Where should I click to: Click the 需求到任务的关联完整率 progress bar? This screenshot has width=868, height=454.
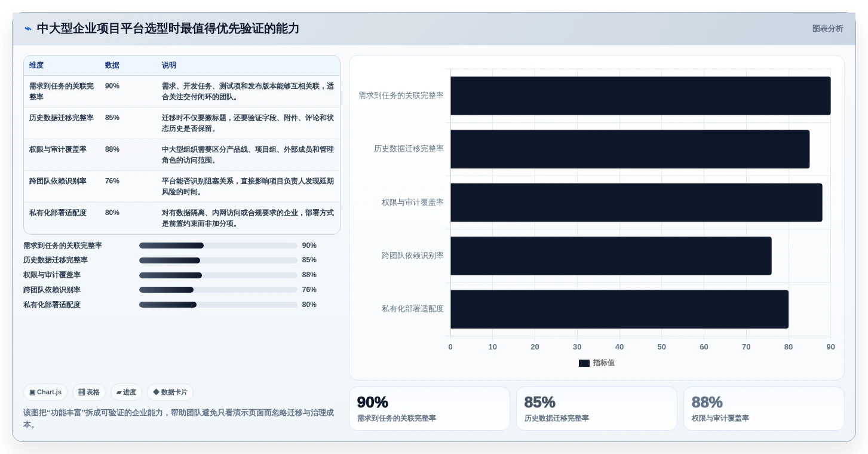pos(218,246)
